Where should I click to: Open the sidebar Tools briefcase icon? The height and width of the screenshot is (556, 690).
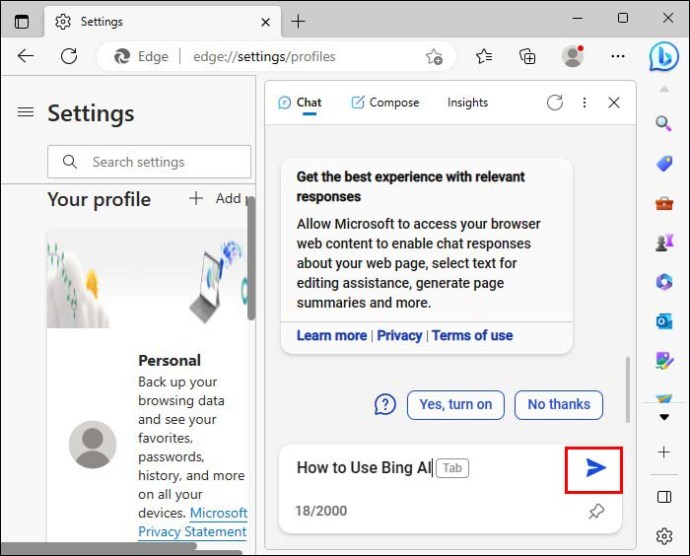664,204
